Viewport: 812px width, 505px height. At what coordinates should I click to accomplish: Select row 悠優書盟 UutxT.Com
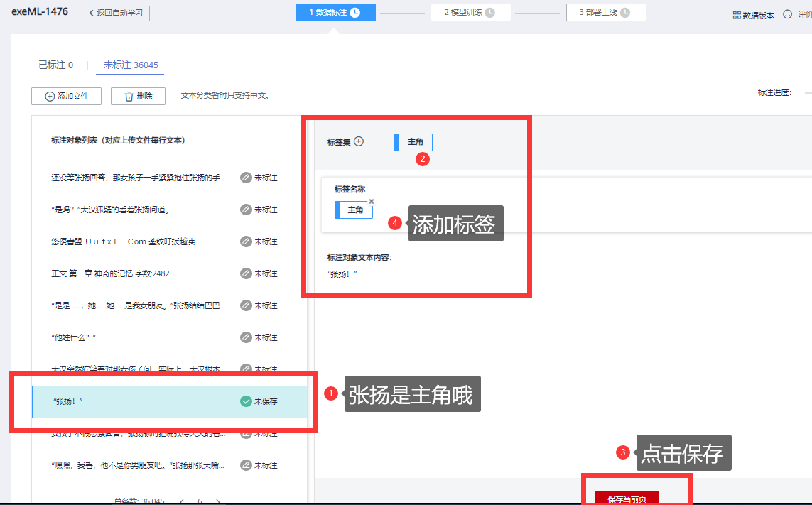click(169, 241)
